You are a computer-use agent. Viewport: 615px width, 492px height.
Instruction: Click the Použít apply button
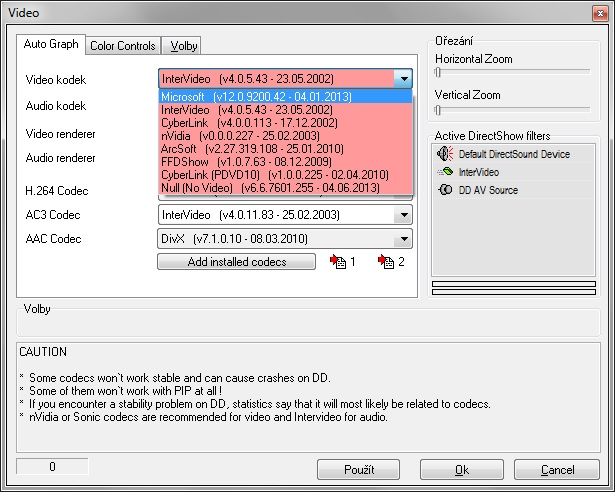358,470
